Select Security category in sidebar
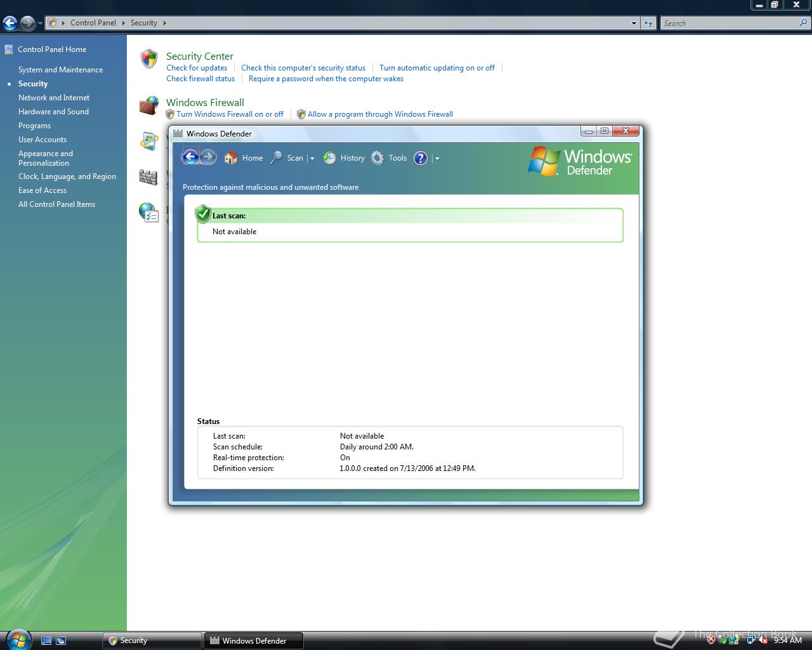 (33, 84)
